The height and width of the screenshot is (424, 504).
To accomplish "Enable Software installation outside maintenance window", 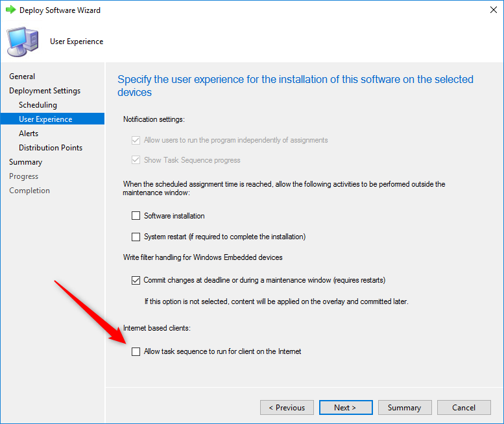I will pos(136,215).
